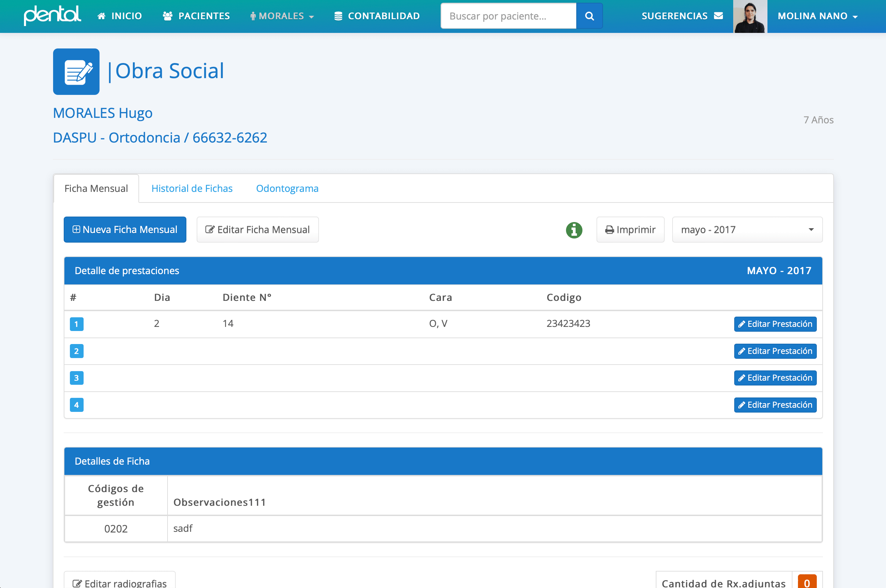The width and height of the screenshot is (886, 588).
Task: Open the Pacientes page
Action: (x=196, y=16)
